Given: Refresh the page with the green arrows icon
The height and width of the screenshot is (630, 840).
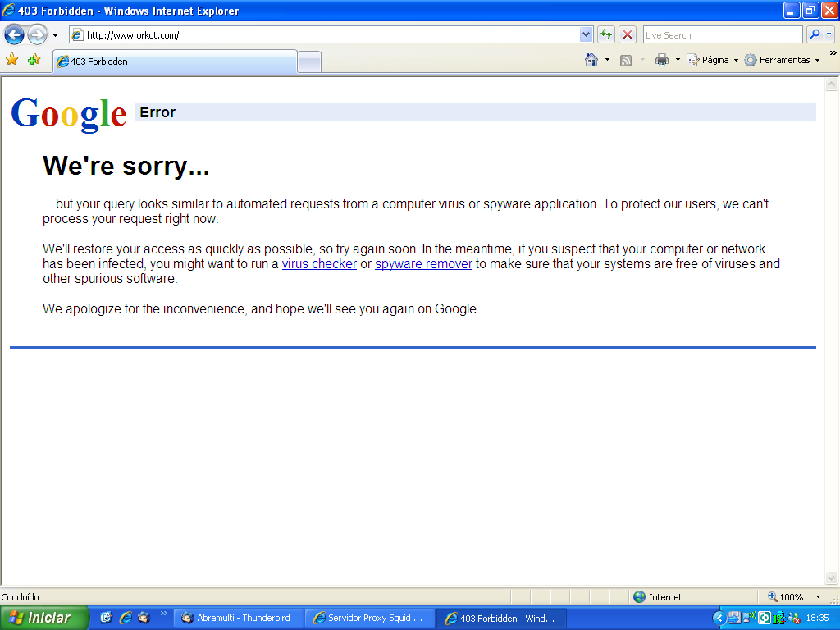Looking at the screenshot, I should 606,34.
